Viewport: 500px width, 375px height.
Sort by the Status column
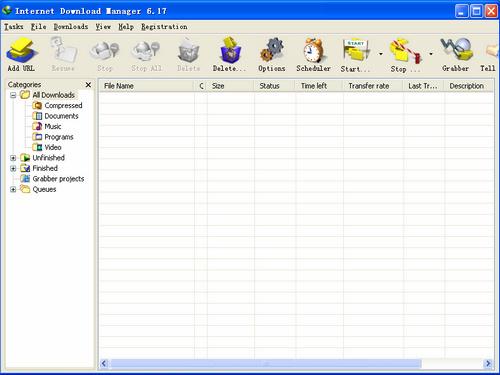click(275, 86)
